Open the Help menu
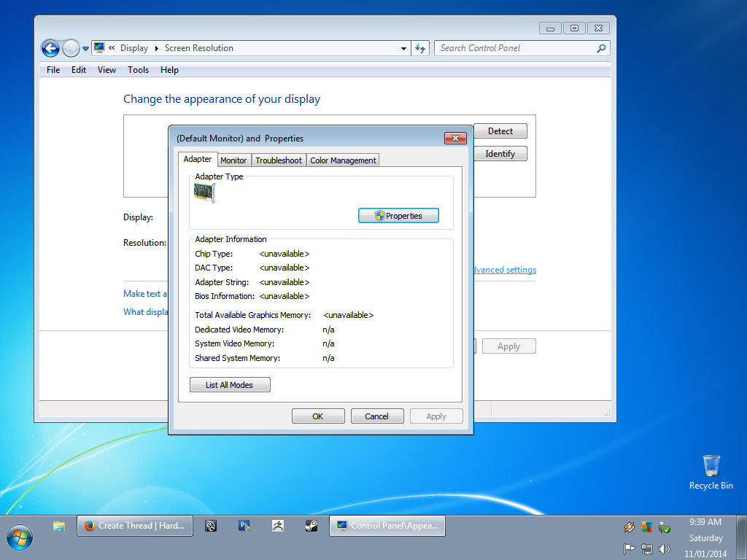 pyautogui.click(x=169, y=70)
